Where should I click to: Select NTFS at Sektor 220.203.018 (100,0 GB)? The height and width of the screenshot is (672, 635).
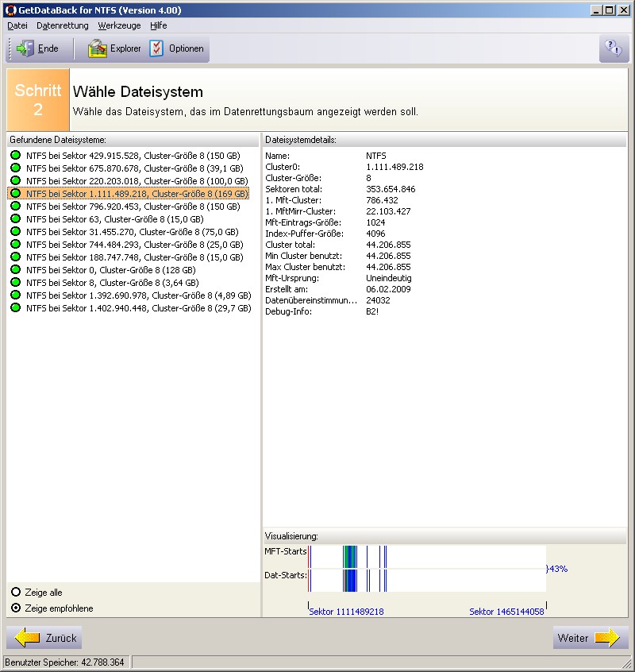(x=137, y=181)
